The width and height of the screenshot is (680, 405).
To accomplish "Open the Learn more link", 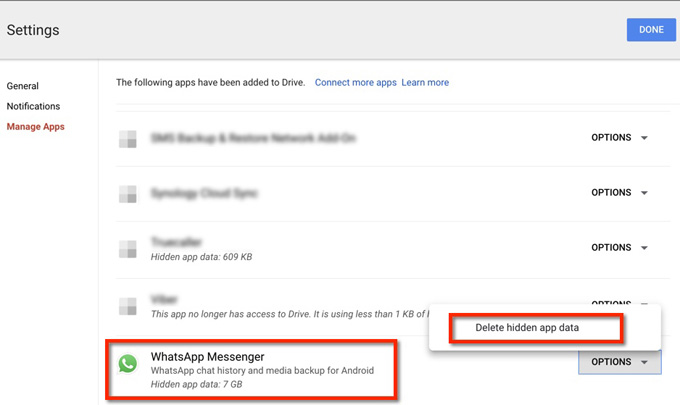I will click(x=425, y=82).
